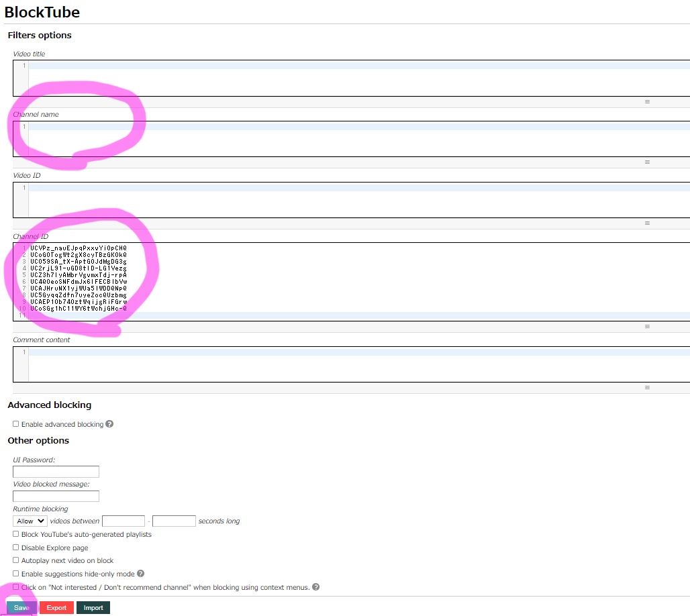Click channel ID UCoG0TogWt2gX8cyTBzGKOkQ

click(79, 255)
